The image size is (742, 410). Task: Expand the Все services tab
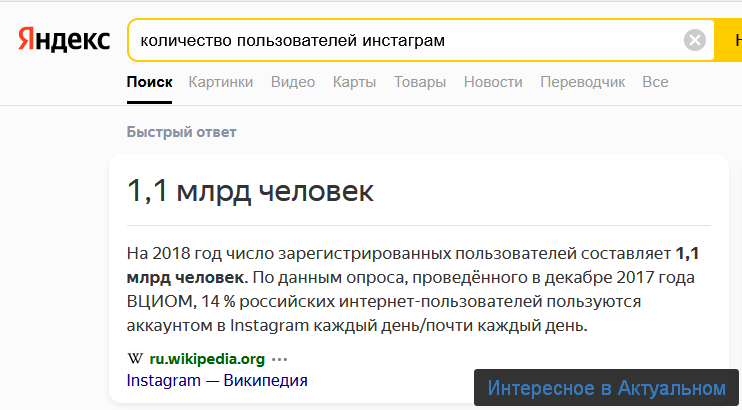click(655, 82)
